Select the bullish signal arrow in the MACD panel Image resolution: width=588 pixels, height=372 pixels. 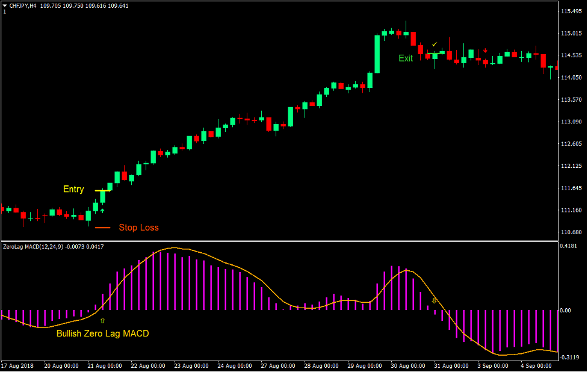[x=102, y=320]
